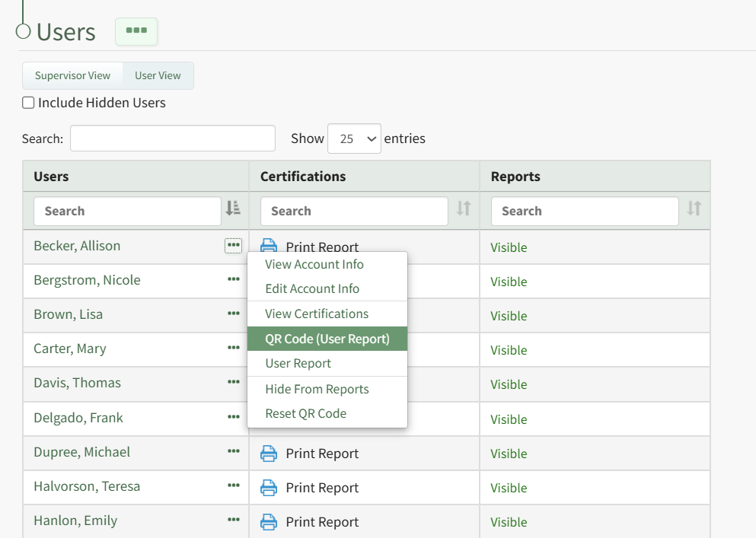
Task: Click Visible status for Davis, Thomas
Action: coord(509,384)
